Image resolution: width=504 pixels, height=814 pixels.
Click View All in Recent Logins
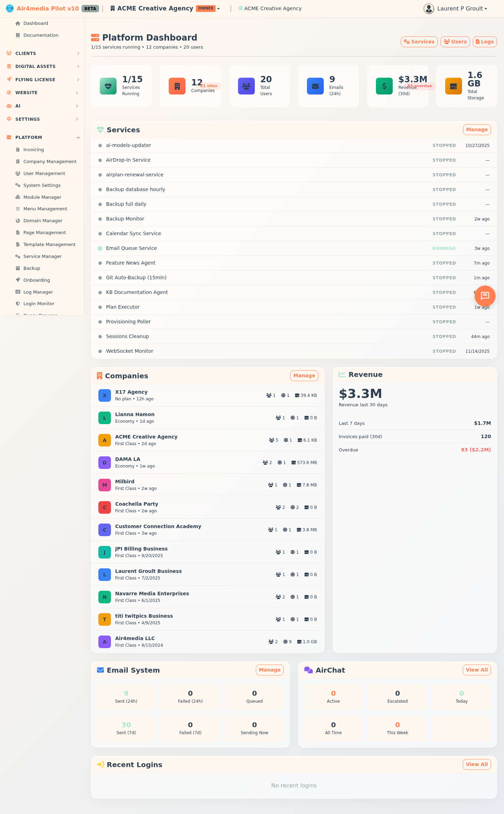[x=477, y=764]
